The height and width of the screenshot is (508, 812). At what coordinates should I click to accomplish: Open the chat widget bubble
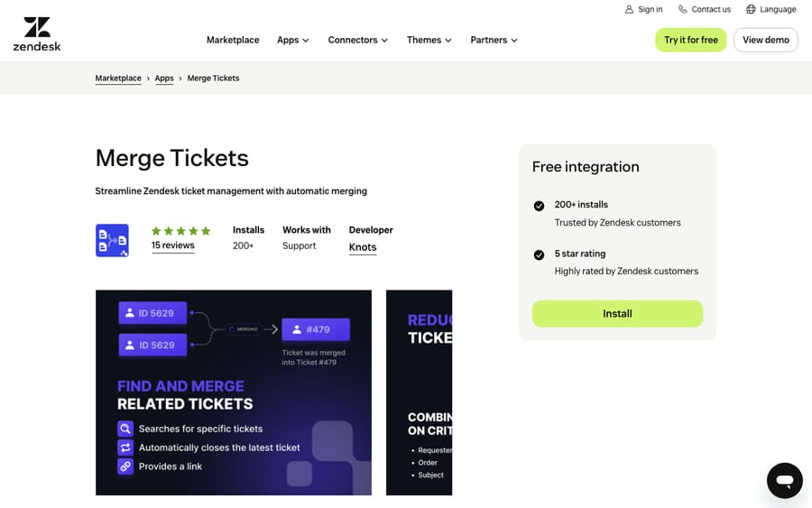click(785, 481)
